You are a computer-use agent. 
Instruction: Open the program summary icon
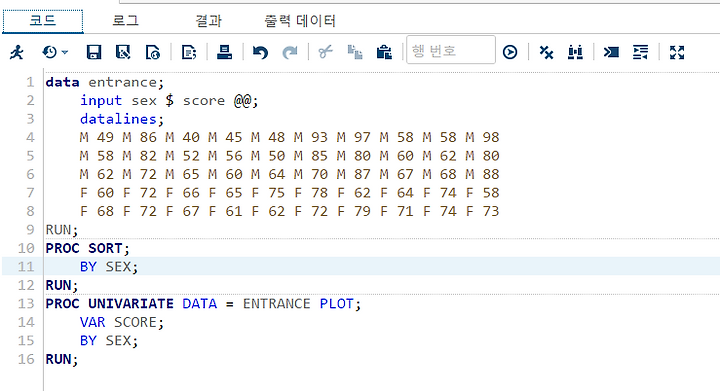pos(152,52)
